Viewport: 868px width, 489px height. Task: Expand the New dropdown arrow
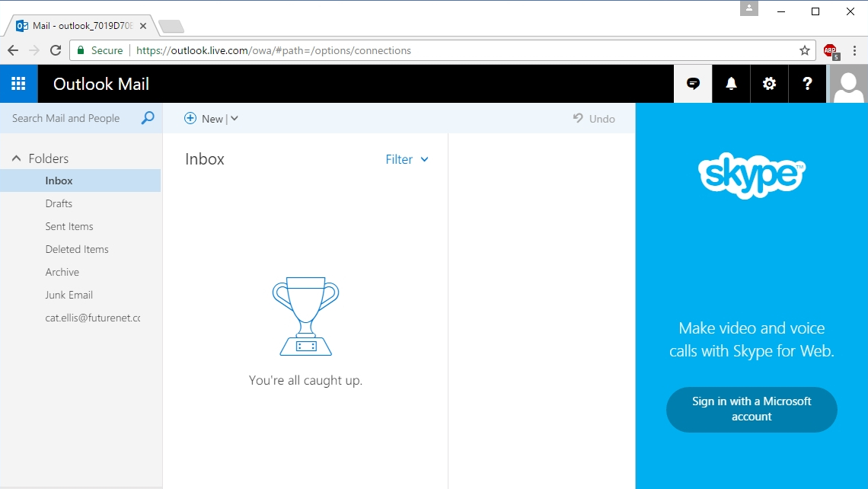coord(235,118)
